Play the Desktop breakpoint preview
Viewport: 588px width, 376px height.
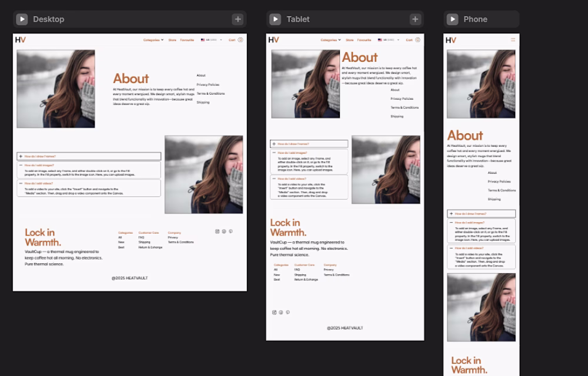(22, 19)
